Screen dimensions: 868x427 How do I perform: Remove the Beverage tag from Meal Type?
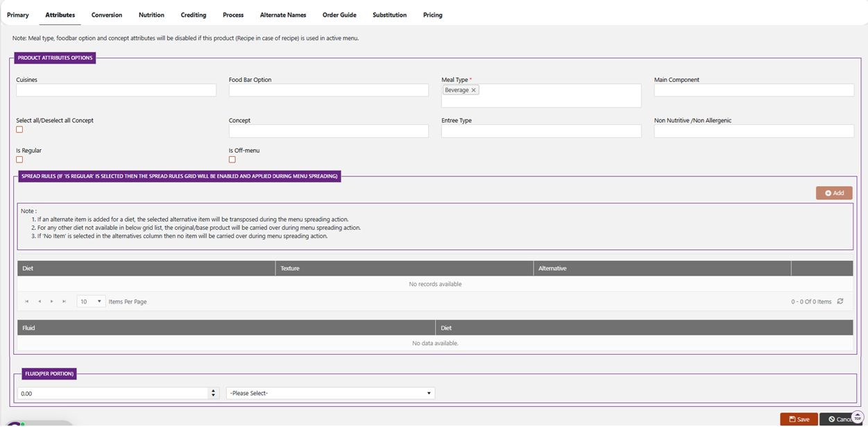pyautogui.click(x=474, y=90)
